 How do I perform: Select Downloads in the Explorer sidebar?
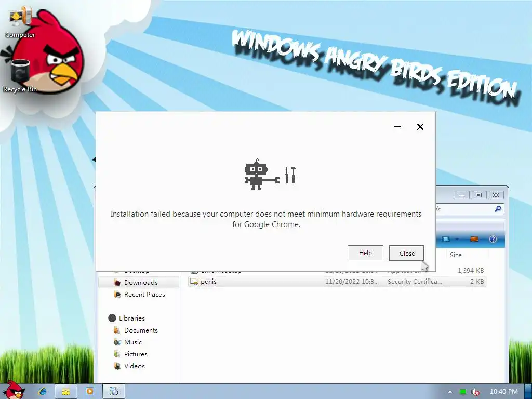(139, 282)
